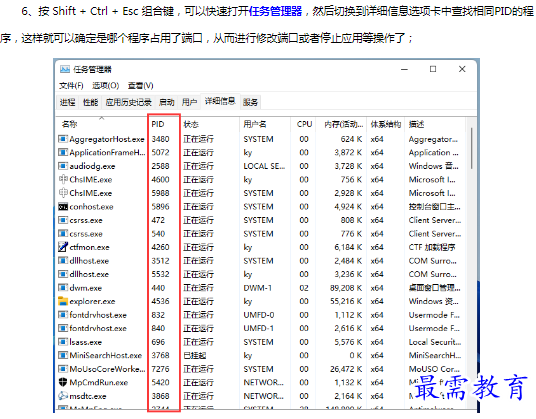This screenshot has height=419, width=536.
Task: Click the 89,208 K memory value
Action: (346, 288)
